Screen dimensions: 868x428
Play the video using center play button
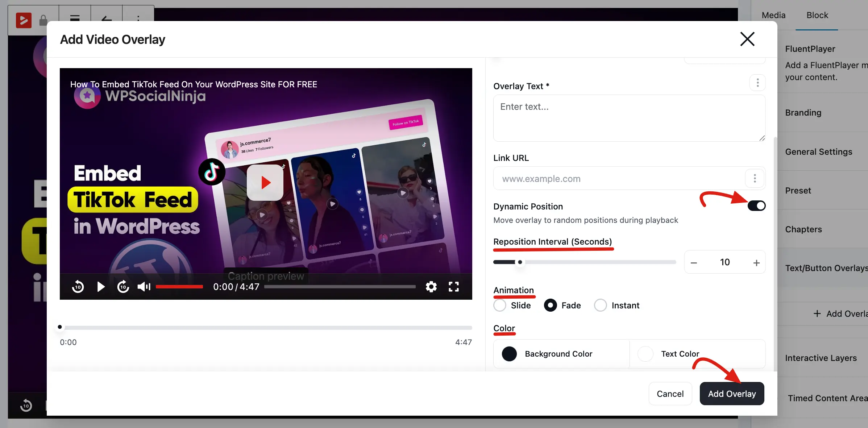tap(265, 182)
